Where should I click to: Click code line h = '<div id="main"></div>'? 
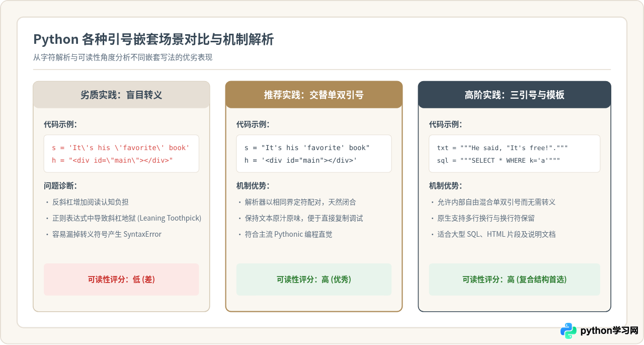(x=301, y=160)
